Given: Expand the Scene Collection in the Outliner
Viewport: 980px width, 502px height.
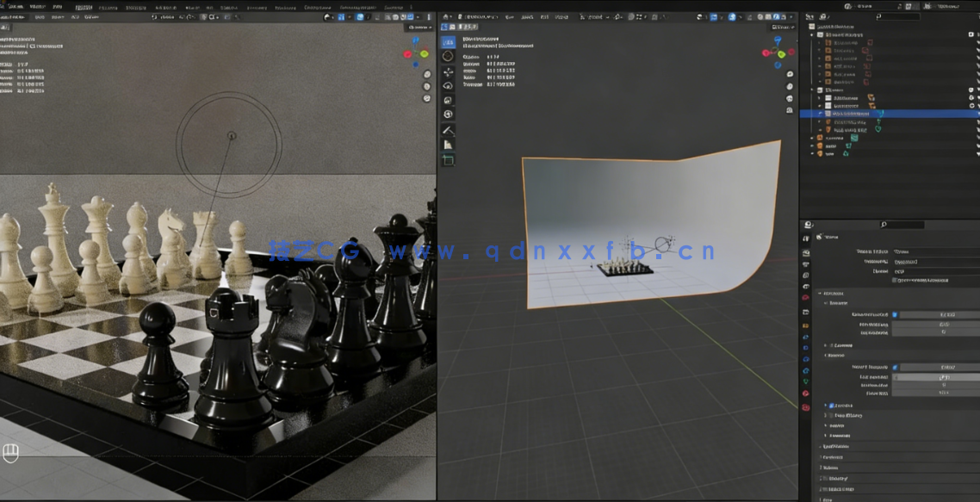Looking at the screenshot, I should (x=811, y=35).
